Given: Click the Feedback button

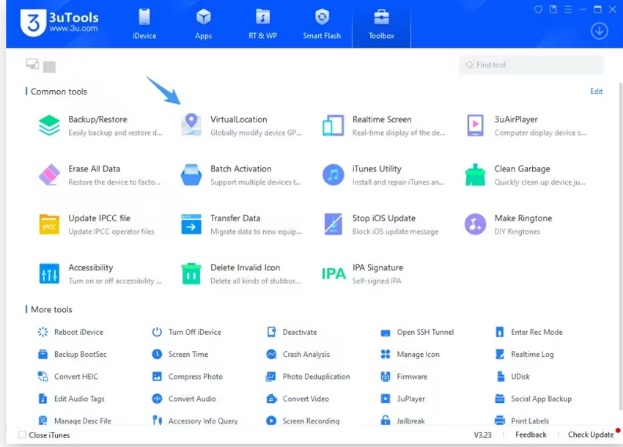Looking at the screenshot, I should (x=531, y=435).
